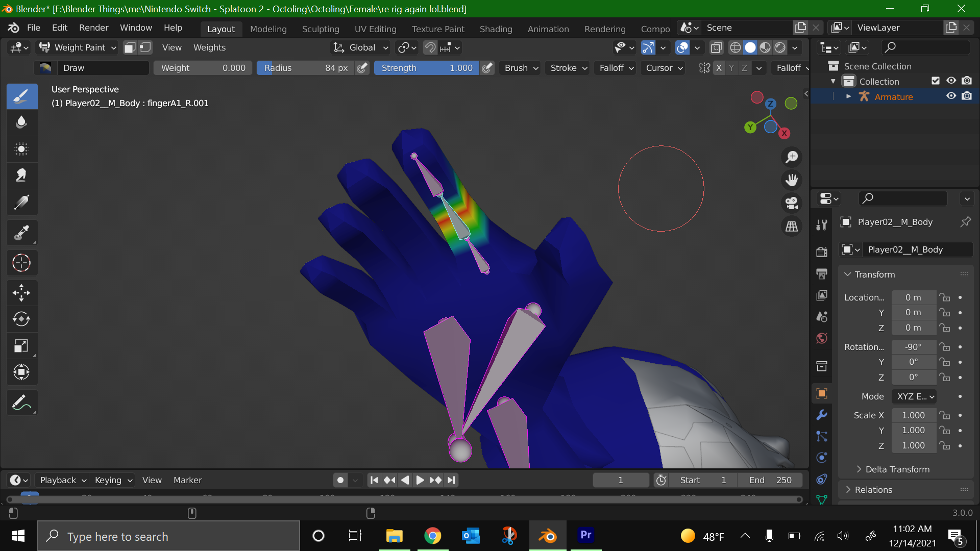The width and height of the screenshot is (980, 551).
Task: Switch perspective/orthographic grid icon
Action: click(x=792, y=226)
